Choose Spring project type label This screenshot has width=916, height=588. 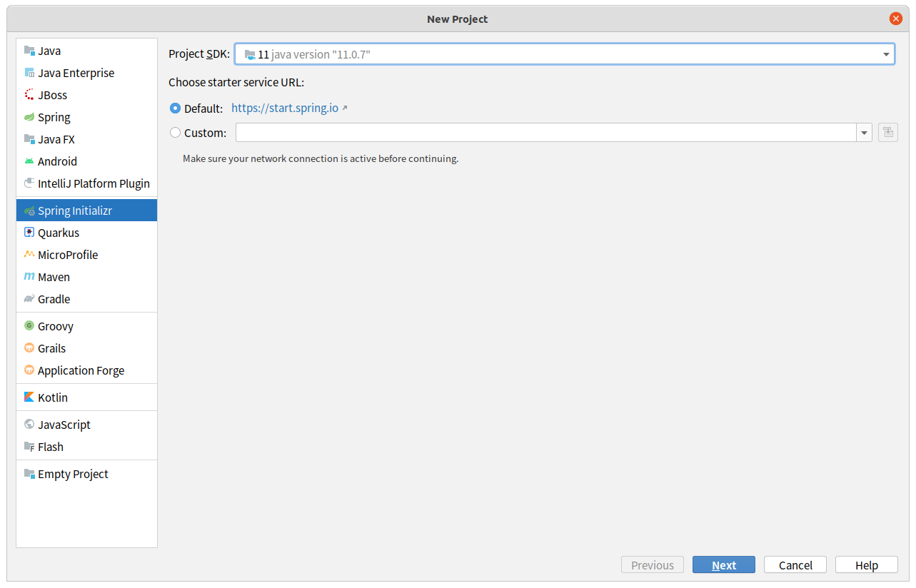pyautogui.click(x=54, y=117)
